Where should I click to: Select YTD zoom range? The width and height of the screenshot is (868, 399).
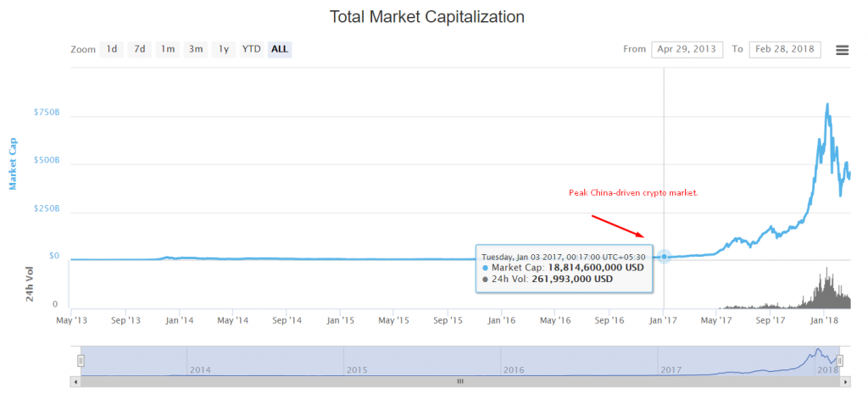251,49
